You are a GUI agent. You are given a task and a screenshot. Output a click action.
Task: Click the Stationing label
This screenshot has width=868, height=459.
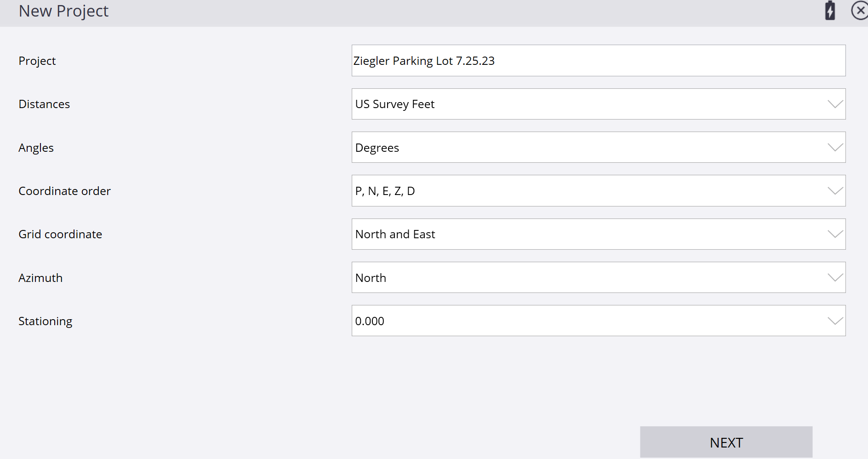pyautogui.click(x=46, y=321)
